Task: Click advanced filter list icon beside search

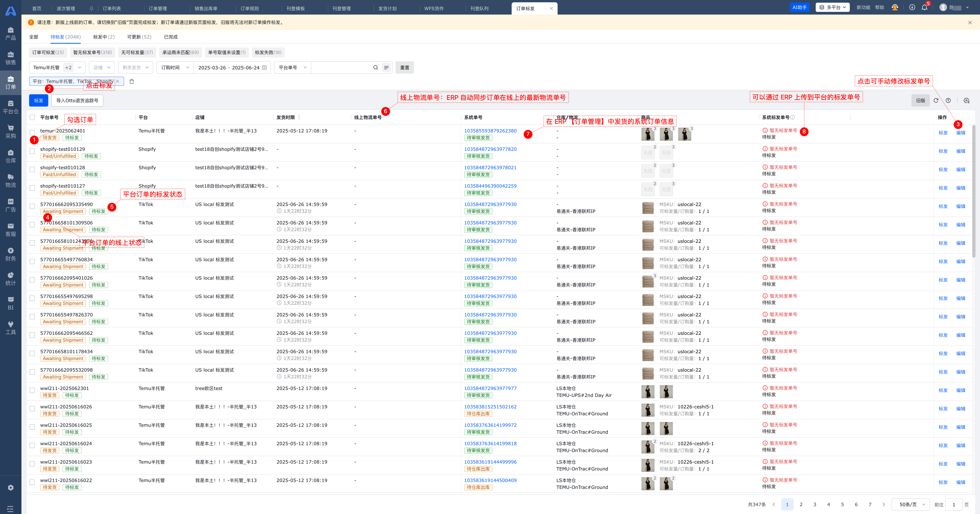Action: (387, 68)
